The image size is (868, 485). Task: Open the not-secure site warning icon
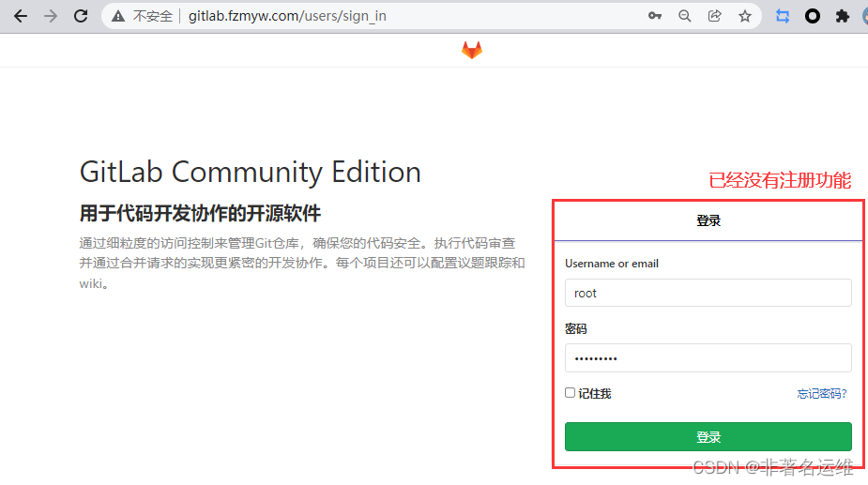[118, 16]
